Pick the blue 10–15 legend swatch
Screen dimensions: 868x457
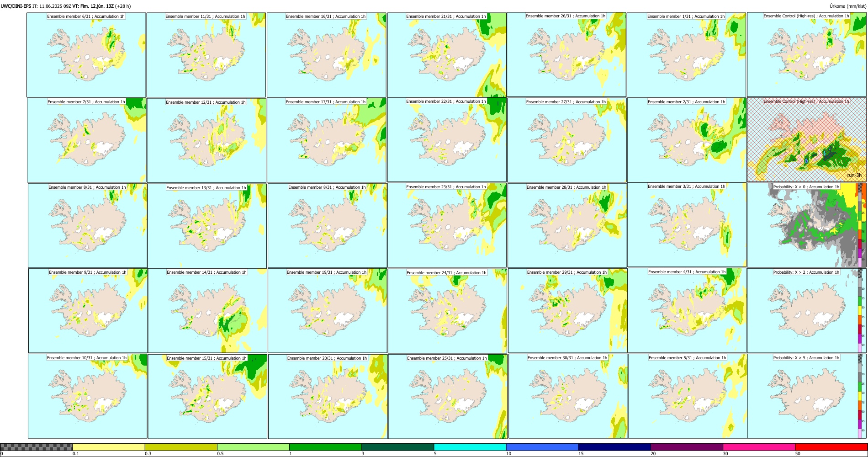[542, 447]
